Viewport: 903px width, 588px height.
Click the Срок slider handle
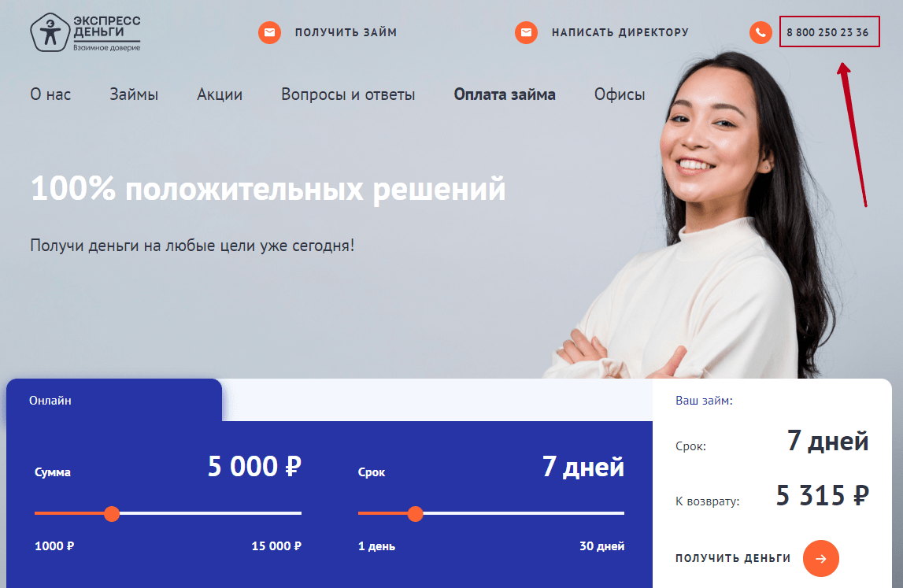[415, 514]
